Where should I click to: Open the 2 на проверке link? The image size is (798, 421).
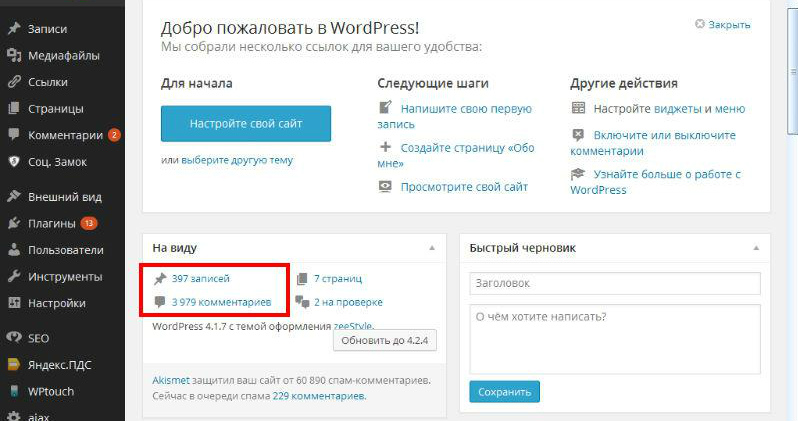(348, 302)
